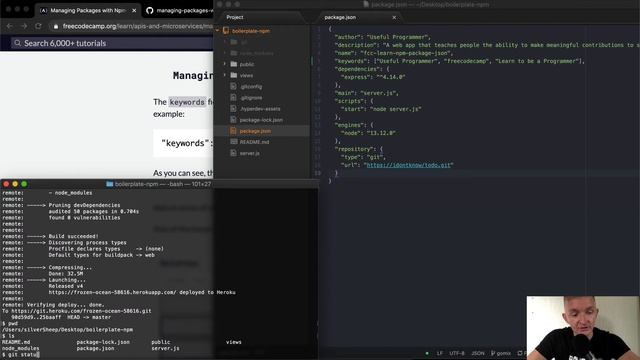Click the git status command prompt line
This screenshot has height=360, width=640.
click(20, 355)
